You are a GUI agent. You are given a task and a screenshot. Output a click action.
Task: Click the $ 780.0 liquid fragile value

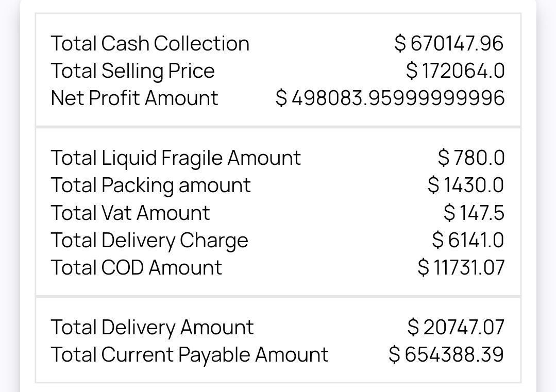tap(471, 158)
